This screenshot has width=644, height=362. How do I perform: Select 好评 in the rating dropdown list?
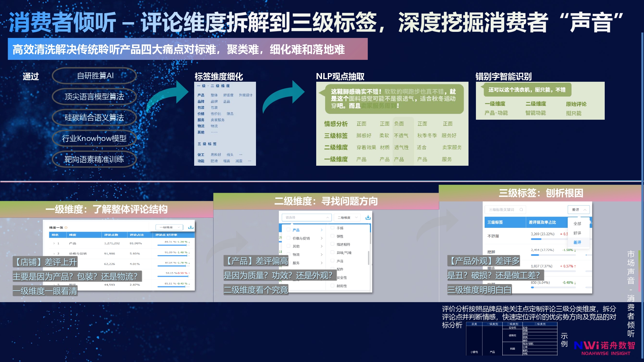(x=577, y=233)
